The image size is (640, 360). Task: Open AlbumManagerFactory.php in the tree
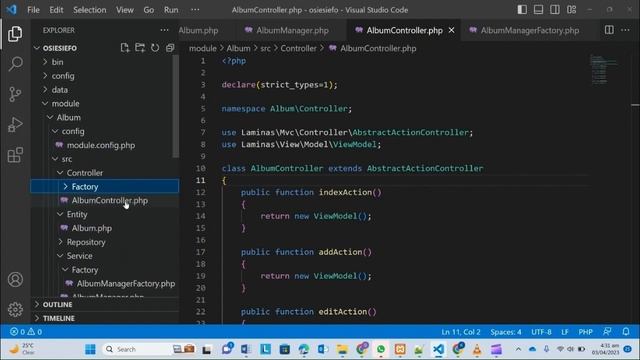pos(126,284)
